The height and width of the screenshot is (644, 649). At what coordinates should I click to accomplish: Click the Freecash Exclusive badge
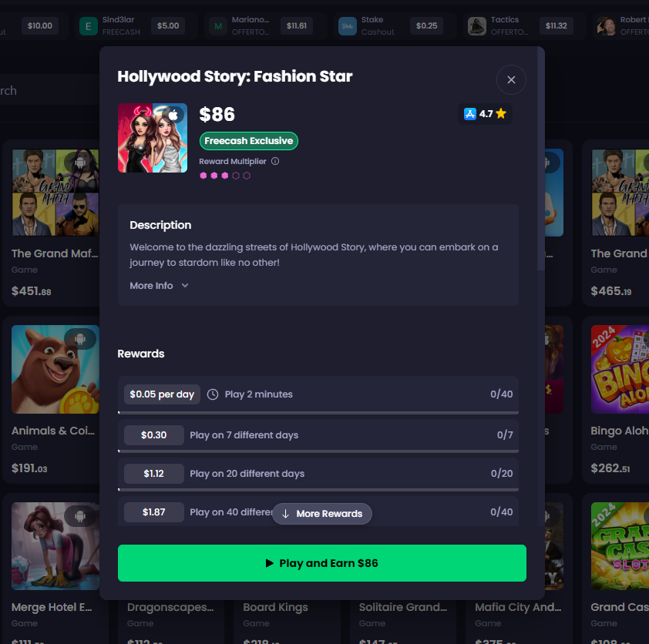[248, 141]
